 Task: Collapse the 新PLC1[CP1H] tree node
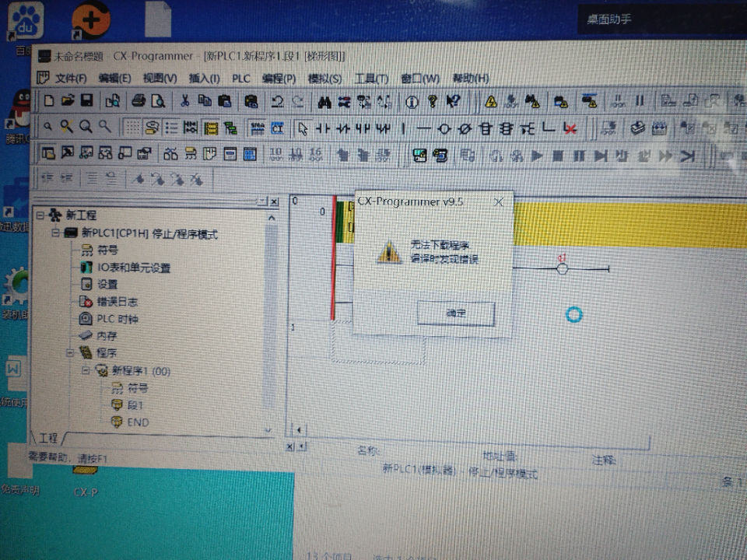(x=56, y=233)
